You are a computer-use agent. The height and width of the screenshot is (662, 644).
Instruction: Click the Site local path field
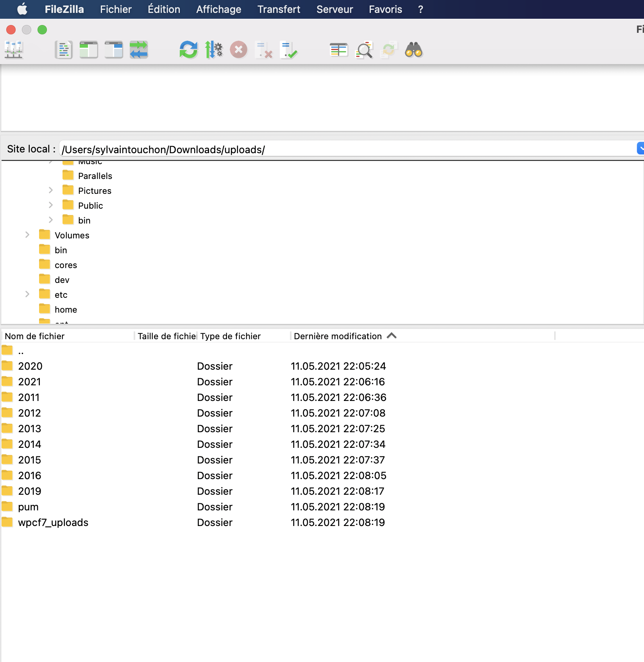pyautogui.click(x=348, y=149)
